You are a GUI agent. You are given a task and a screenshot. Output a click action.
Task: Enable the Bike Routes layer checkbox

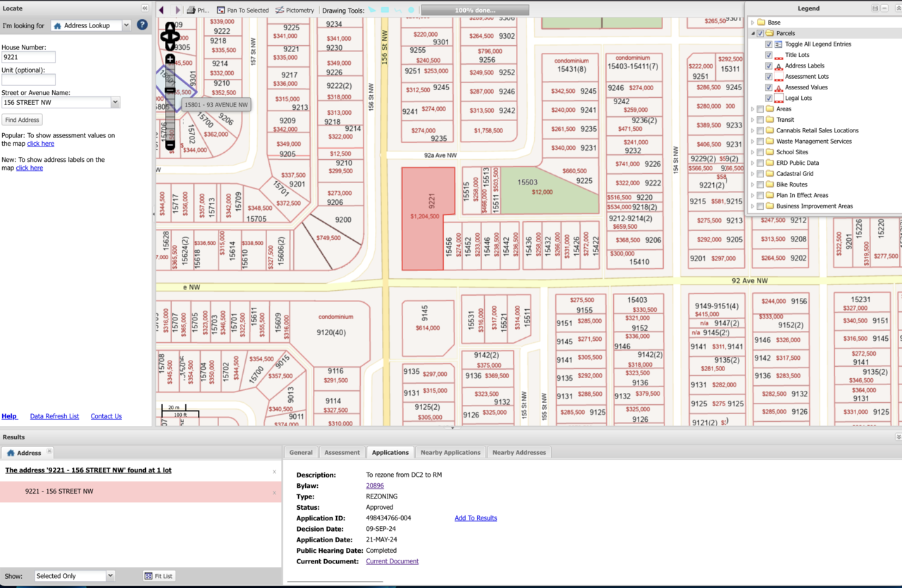click(760, 184)
